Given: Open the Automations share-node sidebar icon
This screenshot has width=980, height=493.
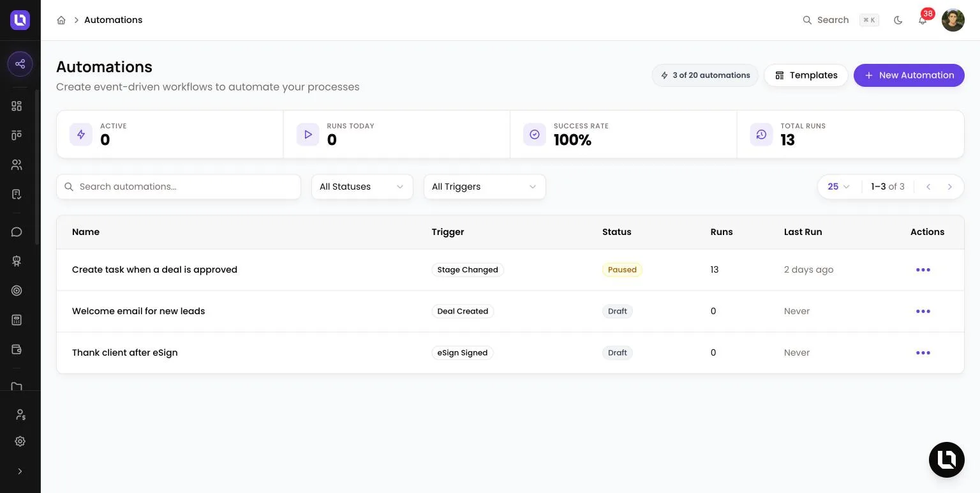Looking at the screenshot, I should click(x=20, y=64).
